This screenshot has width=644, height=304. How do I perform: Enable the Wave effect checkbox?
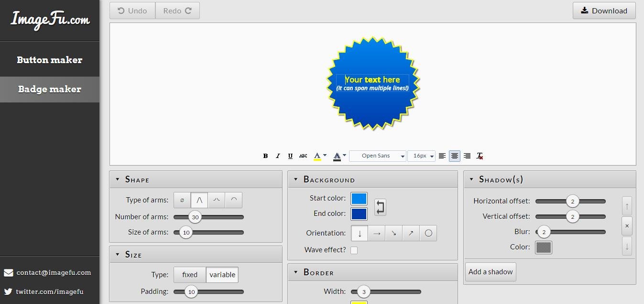[x=354, y=250]
